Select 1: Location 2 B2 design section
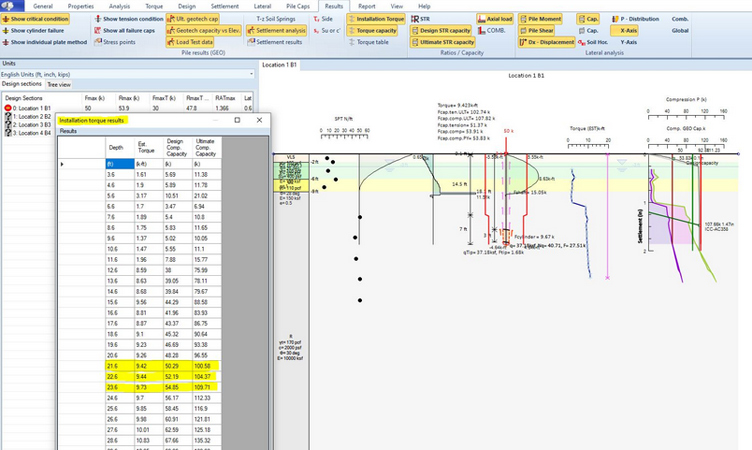The width and height of the screenshot is (752, 450). (28, 117)
